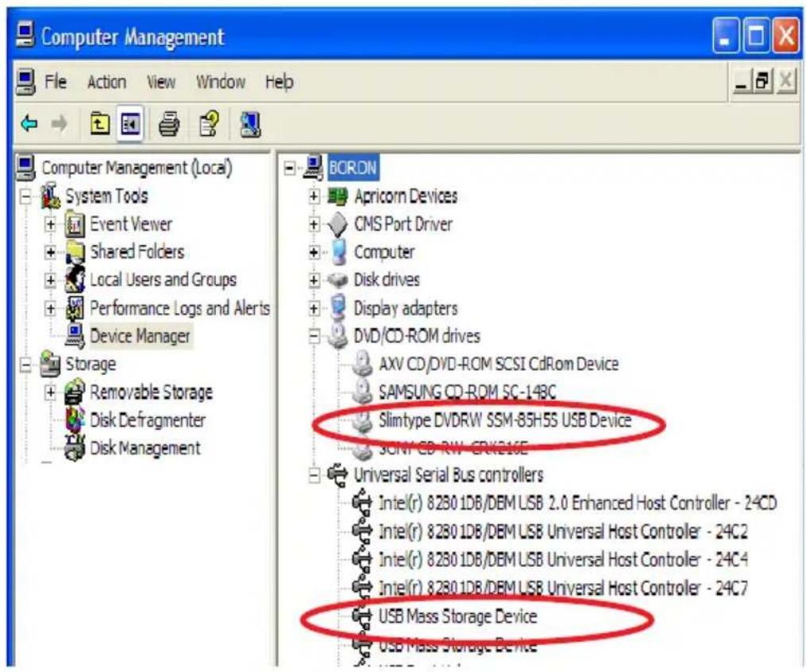Expand the CMS Port Driver node

pos(314,224)
